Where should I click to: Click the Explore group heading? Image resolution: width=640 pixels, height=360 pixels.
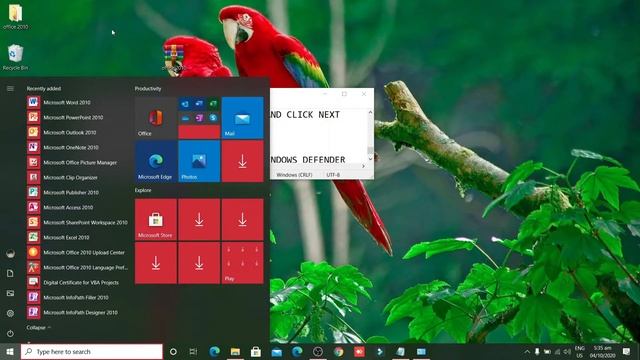click(143, 190)
